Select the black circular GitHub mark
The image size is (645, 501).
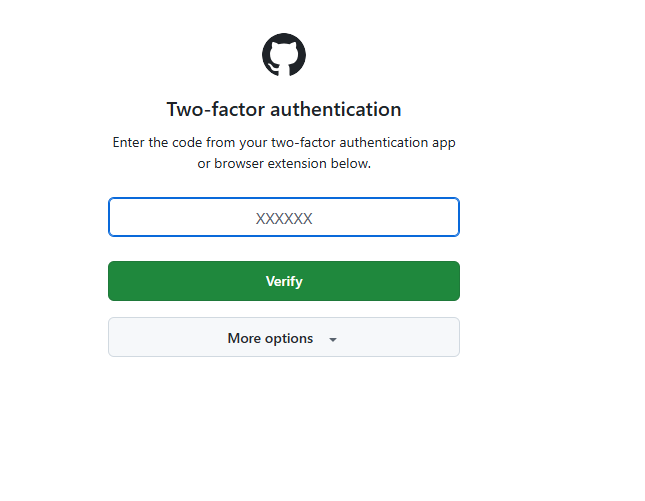284,55
